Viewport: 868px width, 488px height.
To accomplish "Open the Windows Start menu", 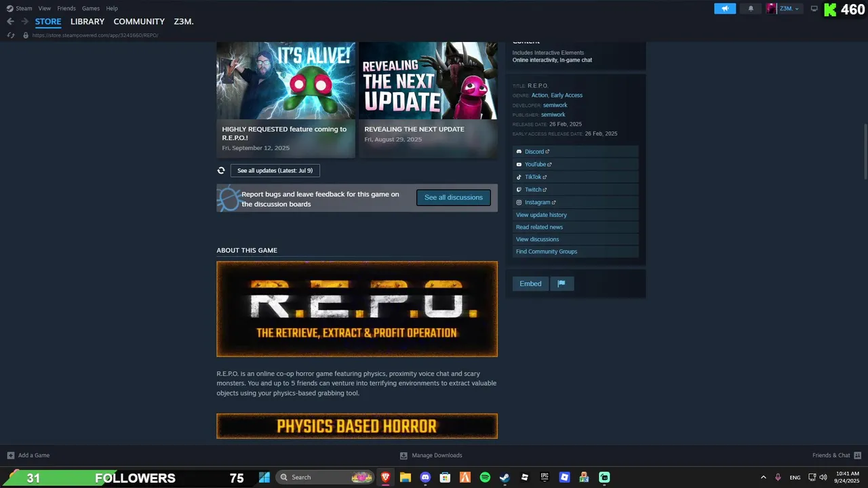I will pos(264,477).
